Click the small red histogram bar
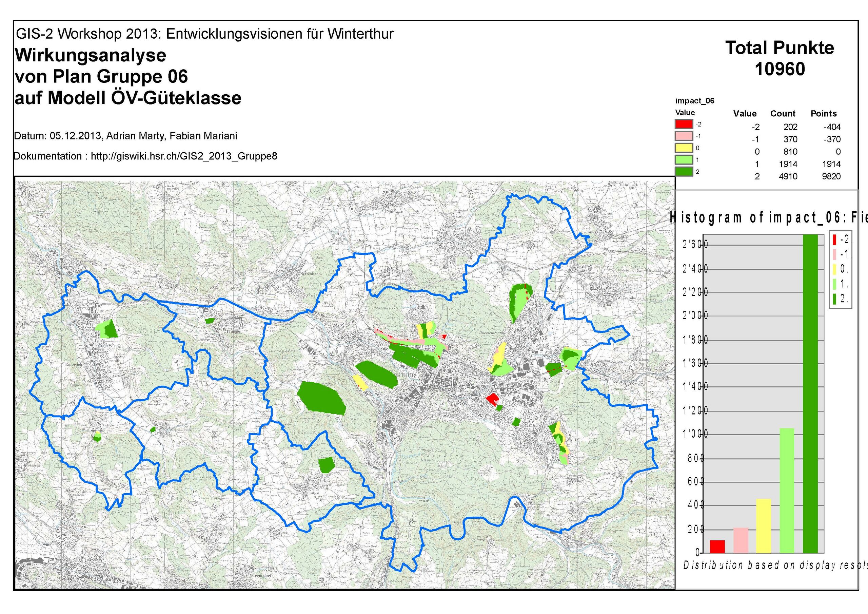The width and height of the screenshot is (868, 614). (x=717, y=546)
